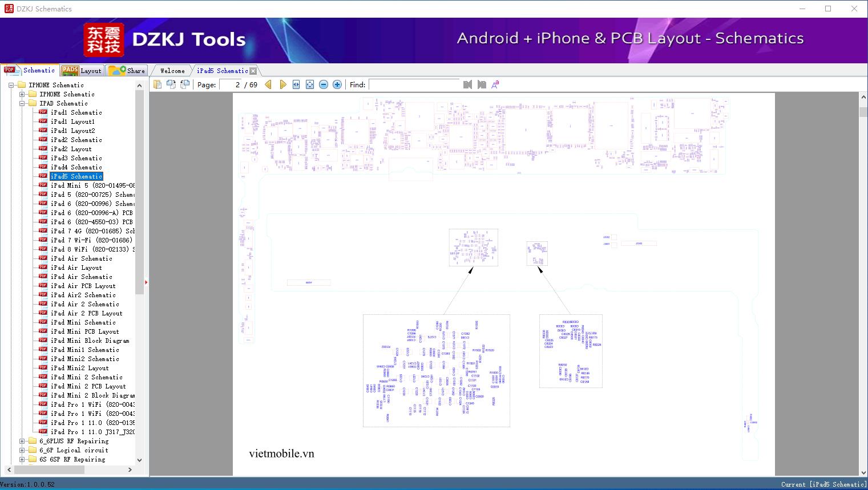This screenshot has width=868, height=490.
Task: Go to the next page with right arrow
Action: tap(282, 84)
